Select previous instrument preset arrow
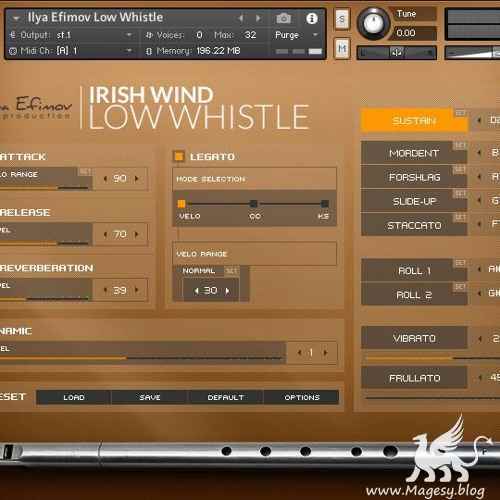The image size is (500, 500). [241, 18]
